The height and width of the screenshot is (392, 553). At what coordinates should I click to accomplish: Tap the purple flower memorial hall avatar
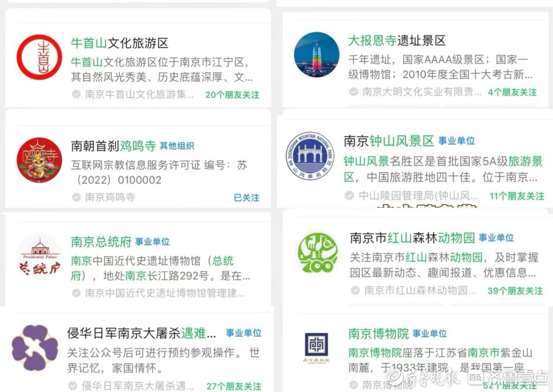[35, 348]
